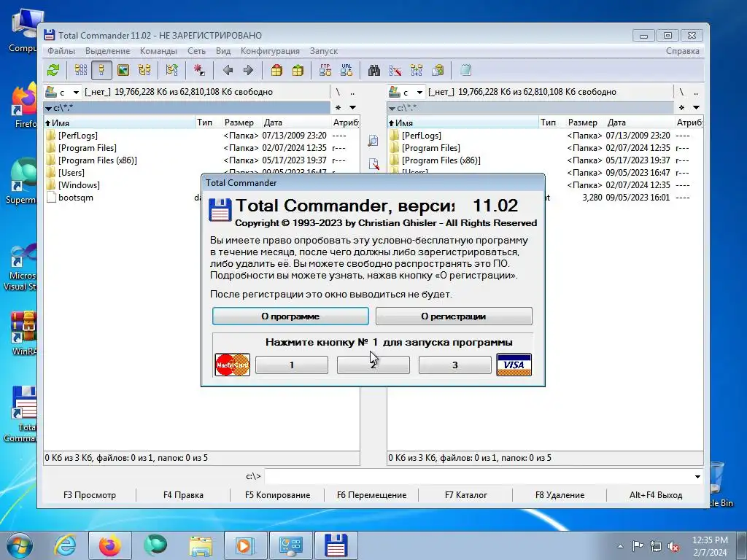The image size is (747, 560).
Task: Open left panel favorites star hotlist
Action: tap(338, 108)
